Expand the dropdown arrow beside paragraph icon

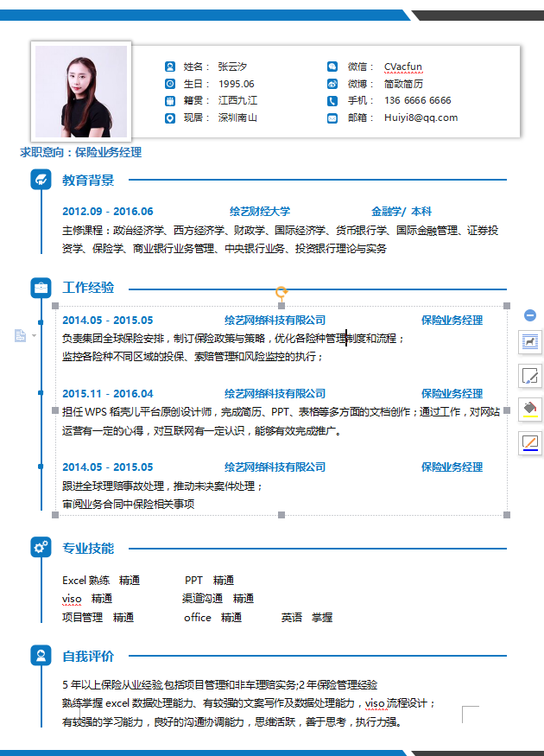(x=34, y=335)
